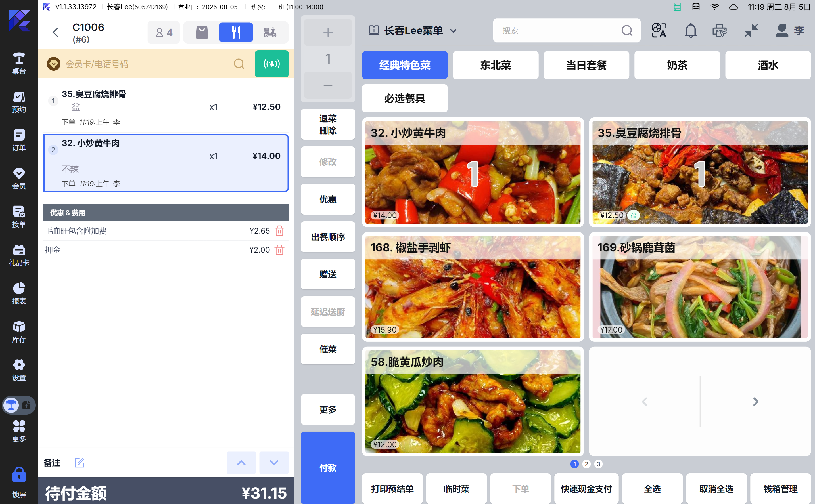Screen dimensions: 815x504
Task: Open the 订单 orders icon
Action: [x=19, y=140]
